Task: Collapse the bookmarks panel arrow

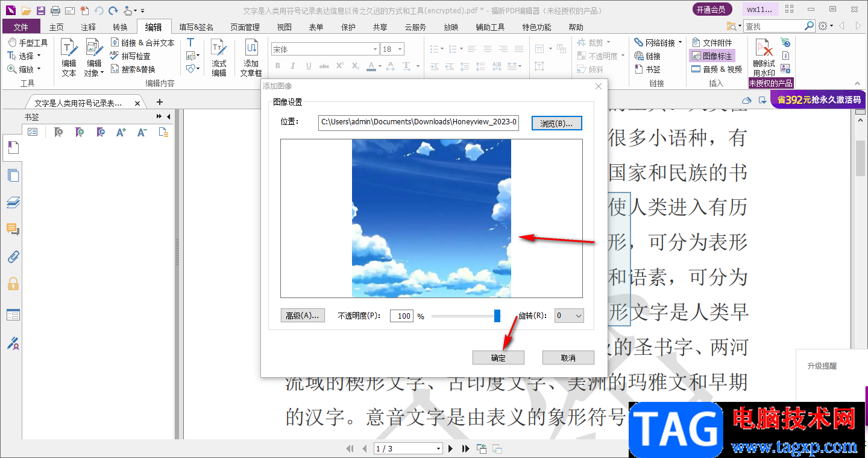Action: 168,116
